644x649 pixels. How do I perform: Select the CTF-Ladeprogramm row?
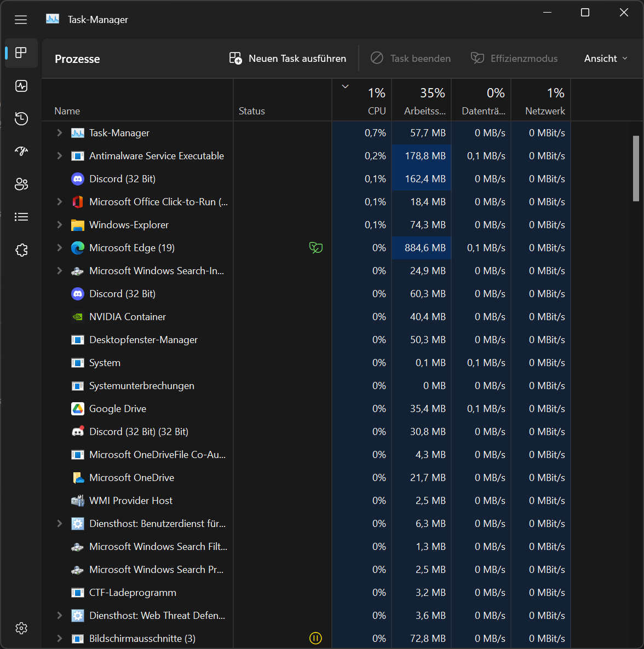(307, 593)
